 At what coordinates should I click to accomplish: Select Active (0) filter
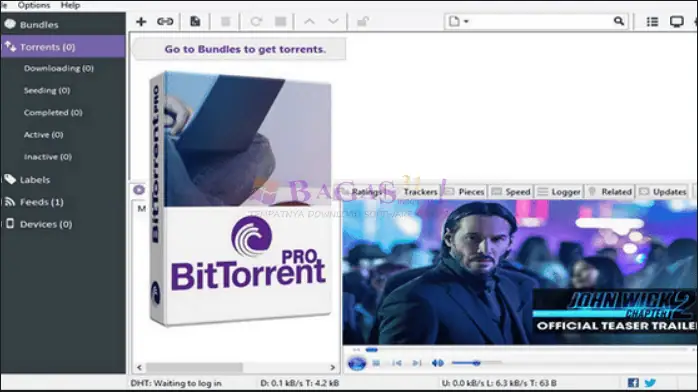43,134
